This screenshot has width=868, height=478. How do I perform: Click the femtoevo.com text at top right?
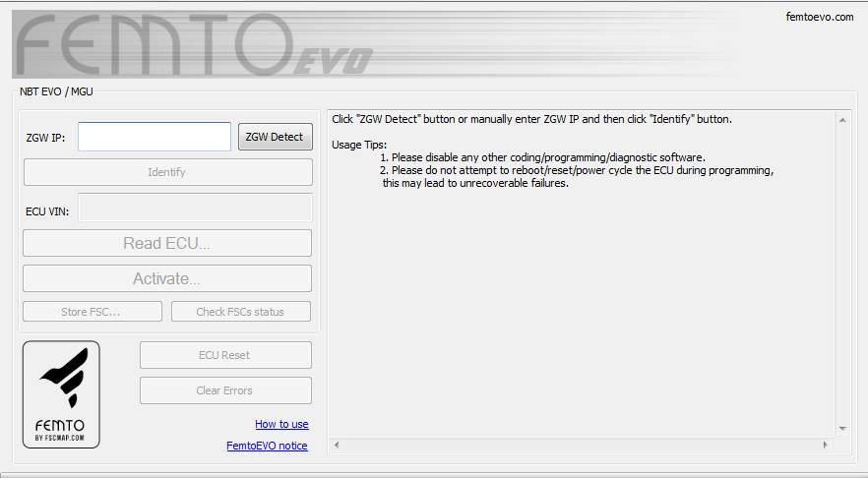click(820, 17)
